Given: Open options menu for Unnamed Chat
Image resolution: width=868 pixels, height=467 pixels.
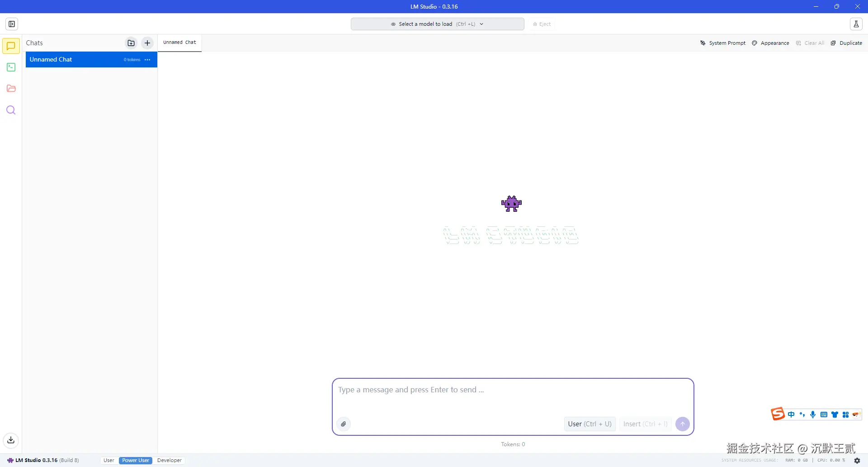Looking at the screenshot, I should click(x=147, y=60).
